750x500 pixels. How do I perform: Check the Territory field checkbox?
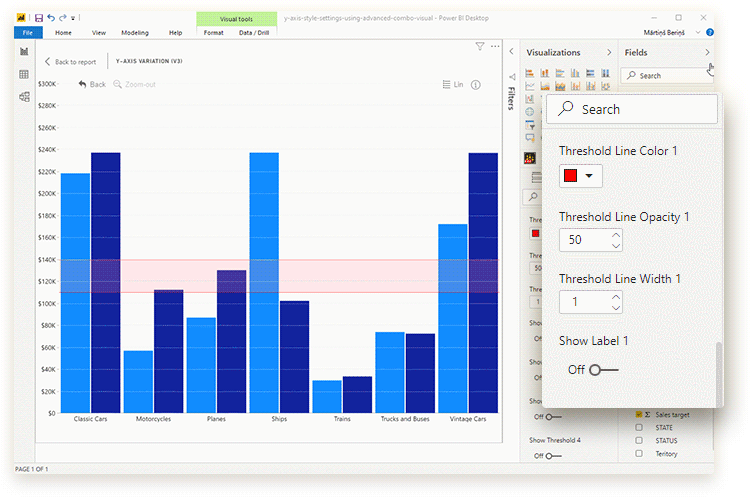tap(639, 453)
